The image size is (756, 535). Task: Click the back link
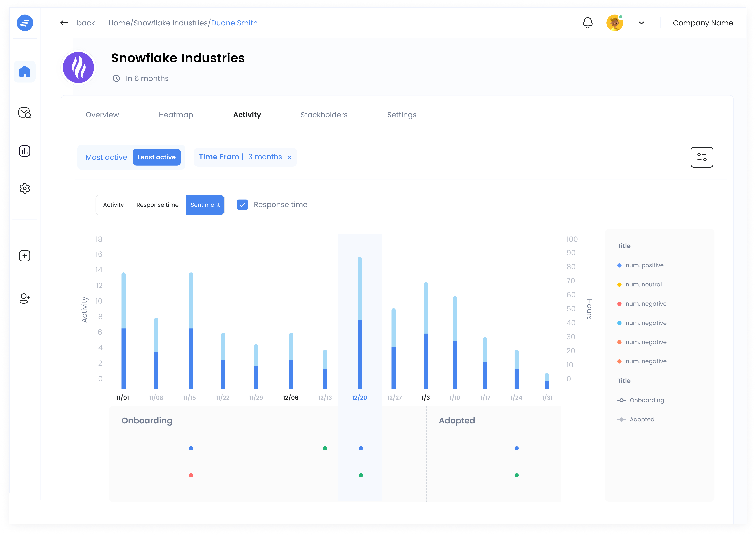(x=86, y=23)
